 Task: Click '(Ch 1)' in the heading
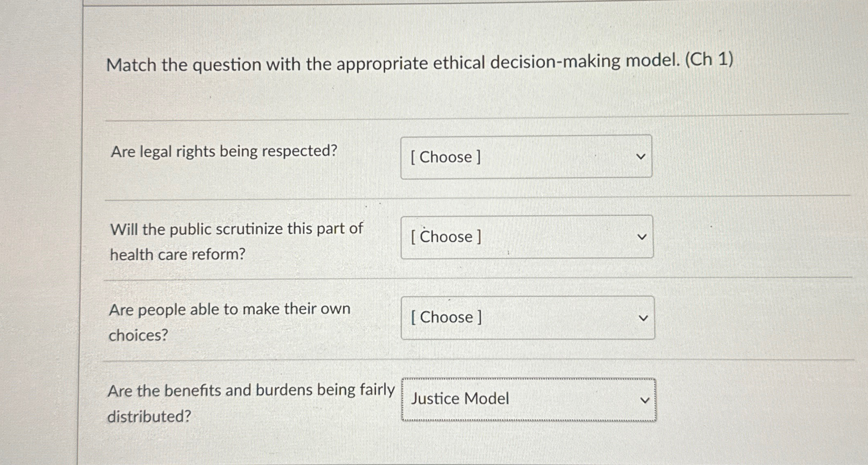[x=709, y=60]
